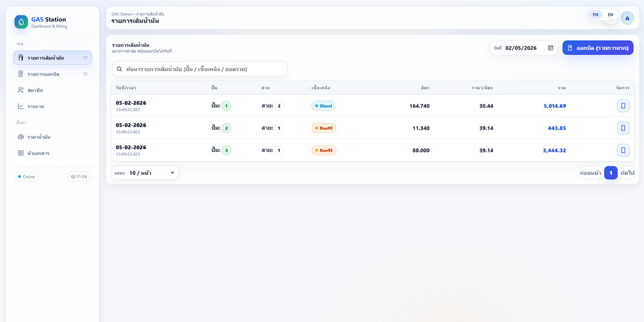Switch language to EN

coord(610,15)
